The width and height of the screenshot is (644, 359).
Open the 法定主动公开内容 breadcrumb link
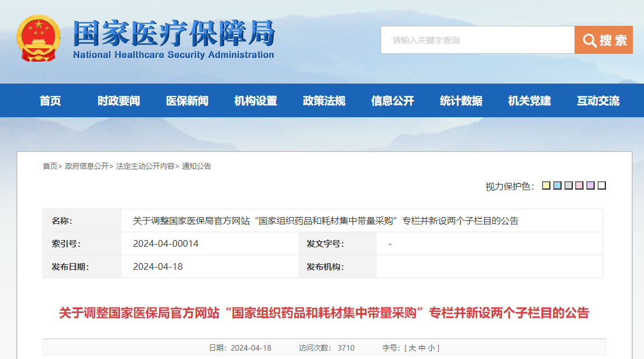145,166
